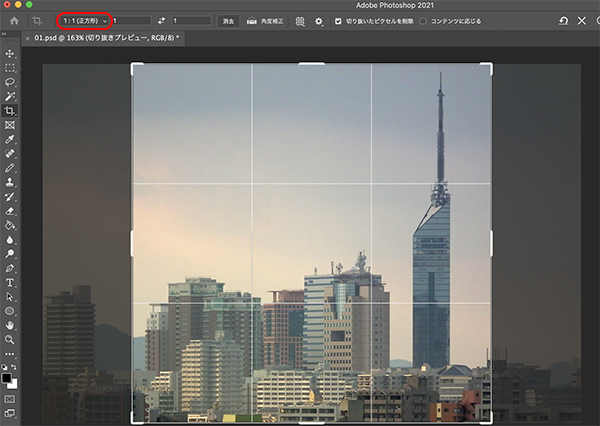Select the Hand tool
This screenshot has height=426, width=600.
10,325
